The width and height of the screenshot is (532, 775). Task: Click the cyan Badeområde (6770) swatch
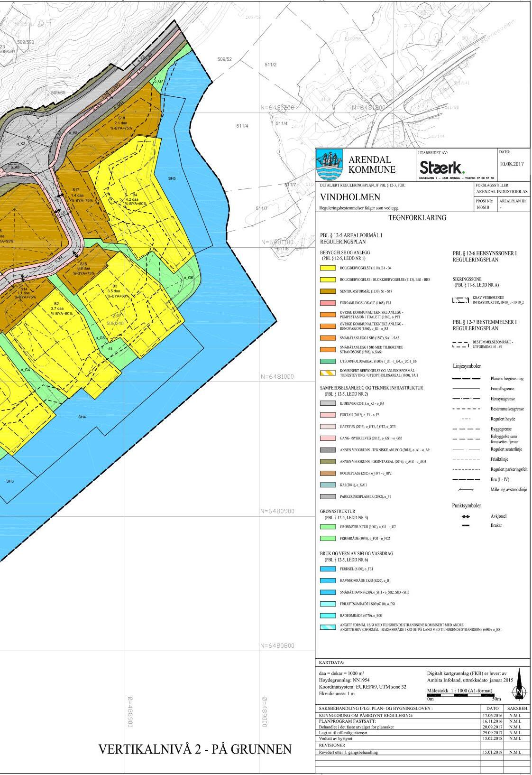[x=328, y=616]
